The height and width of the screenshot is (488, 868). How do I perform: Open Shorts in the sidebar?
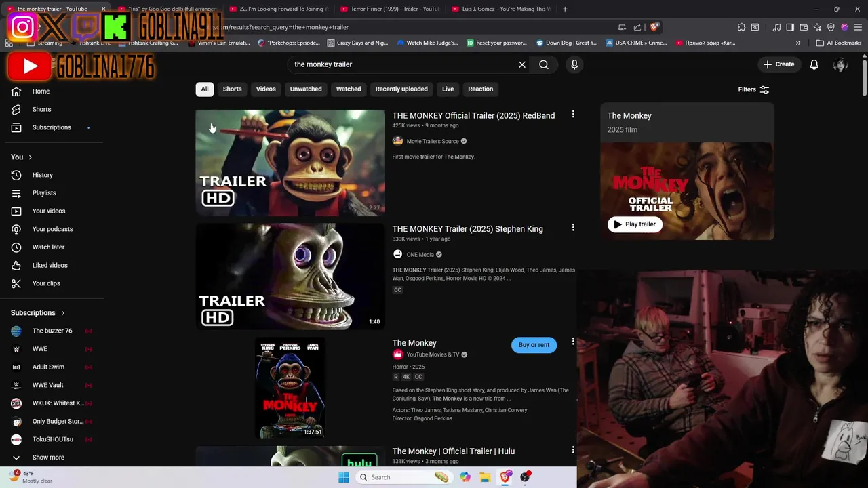click(41, 109)
